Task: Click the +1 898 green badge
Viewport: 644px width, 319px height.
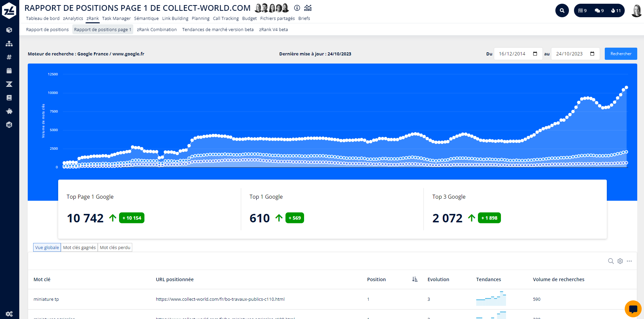Action: point(489,218)
